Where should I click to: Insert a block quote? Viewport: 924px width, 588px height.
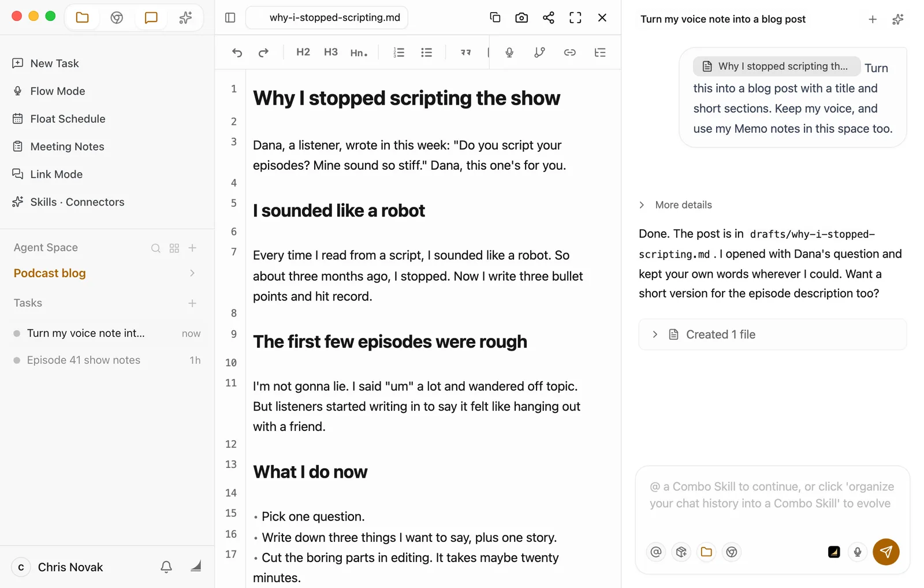coord(465,53)
